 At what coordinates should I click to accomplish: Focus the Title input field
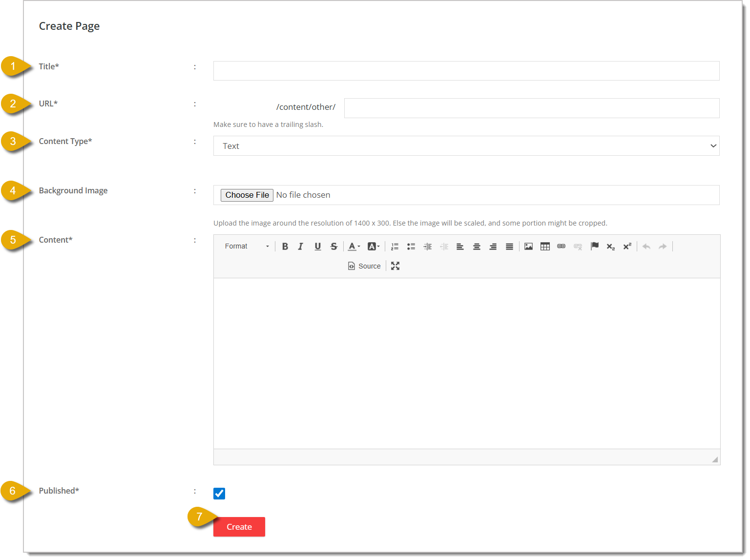(x=466, y=71)
